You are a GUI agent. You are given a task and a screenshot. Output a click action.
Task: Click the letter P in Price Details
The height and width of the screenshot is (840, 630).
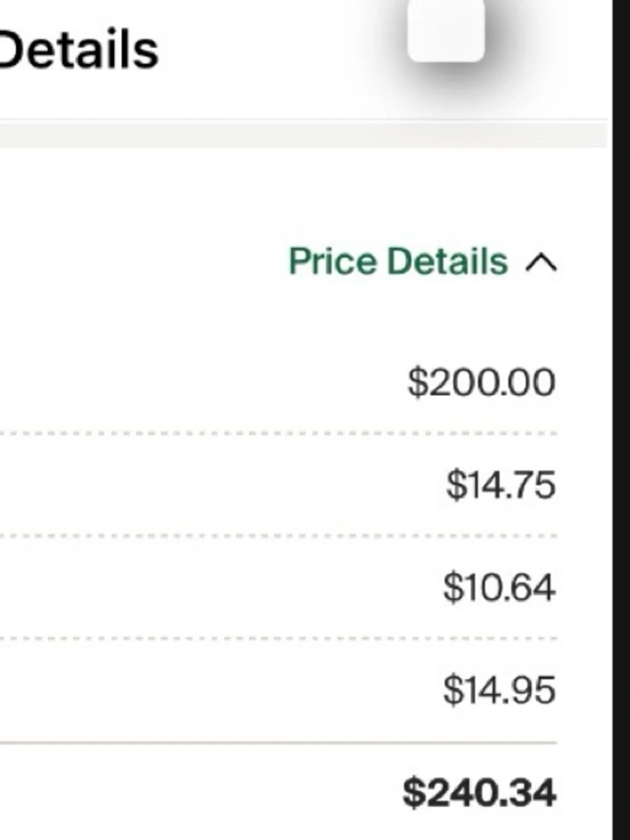pos(301,261)
